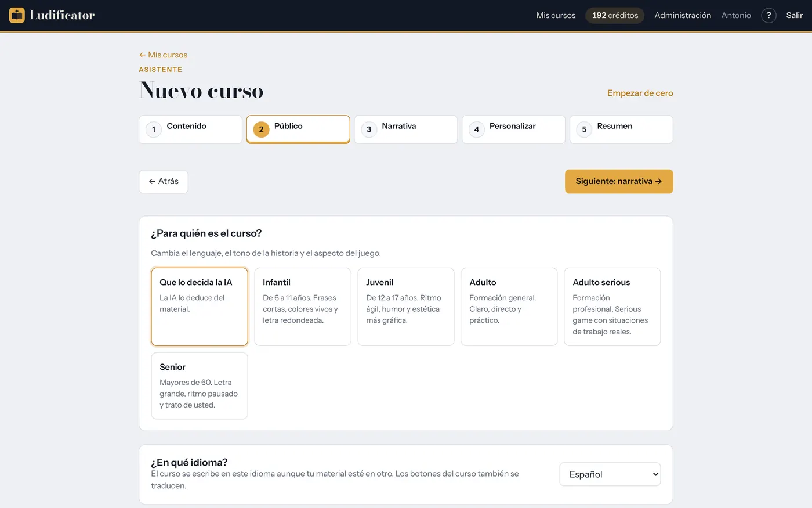Select the Senior audience card

[200, 385]
